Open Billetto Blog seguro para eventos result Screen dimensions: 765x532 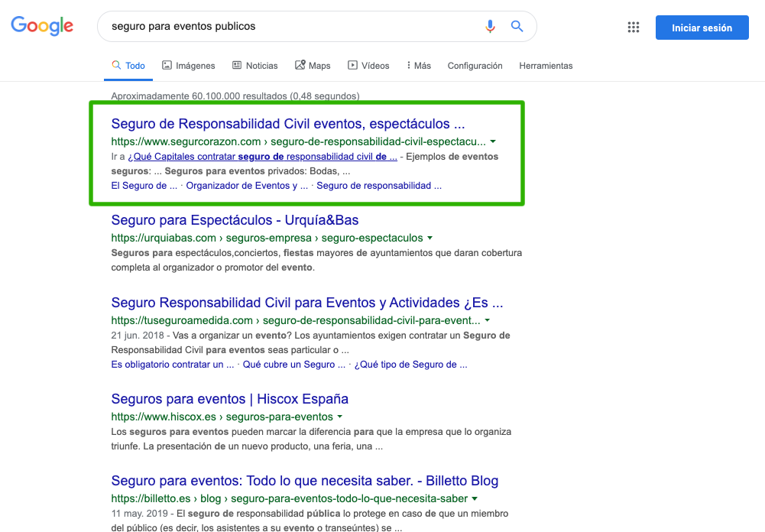(305, 481)
